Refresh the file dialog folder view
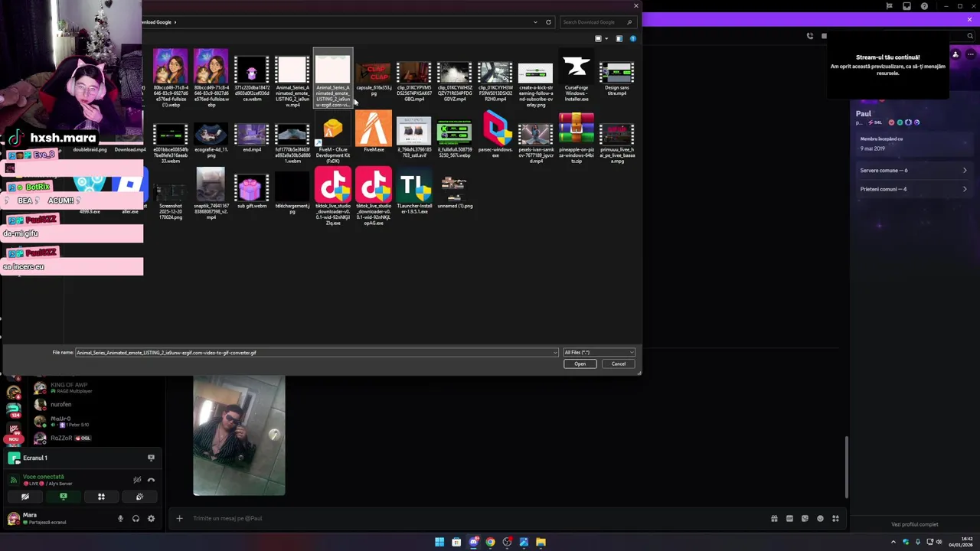This screenshot has width=980, height=551. point(548,22)
